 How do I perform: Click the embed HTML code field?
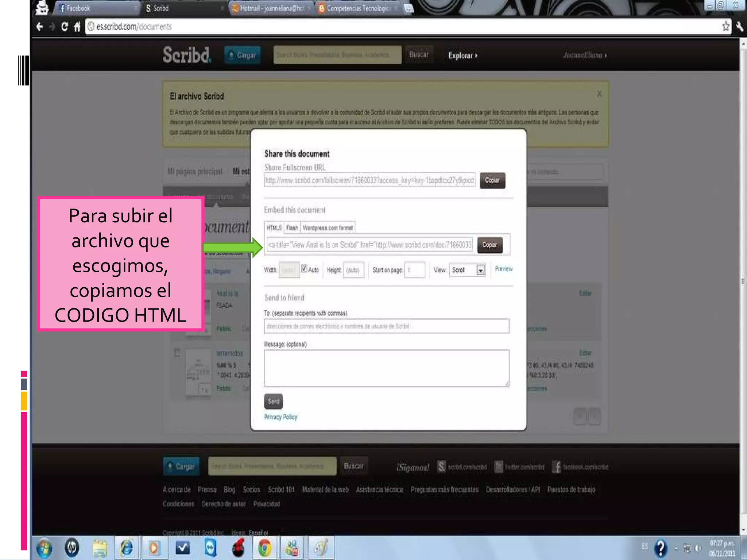[369, 245]
